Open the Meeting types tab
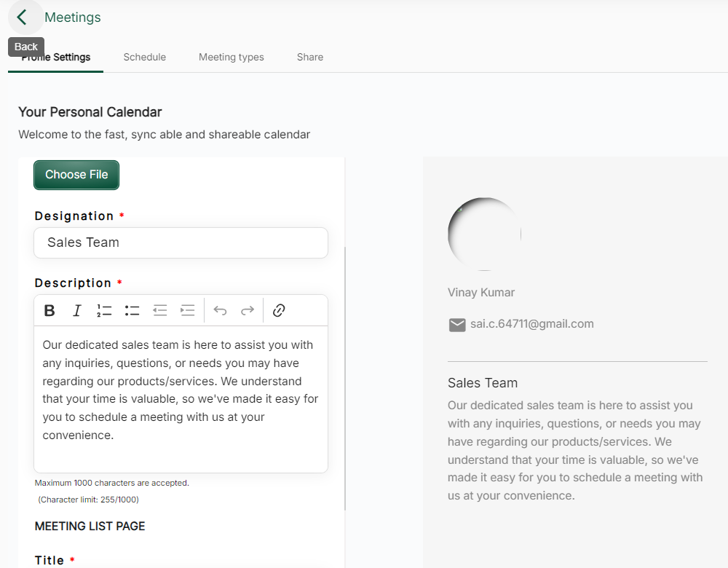Viewport: 728px width, 568px height. (x=231, y=57)
